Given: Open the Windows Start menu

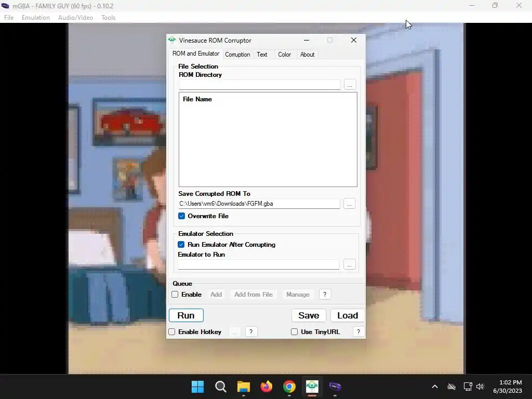Looking at the screenshot, I should pyautogui.click(x=197, y=387).
